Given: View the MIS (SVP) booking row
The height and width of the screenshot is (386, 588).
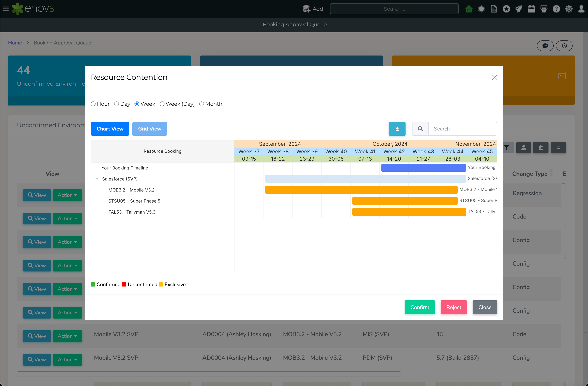Looking at the screenshot, I should click(37, 336).
